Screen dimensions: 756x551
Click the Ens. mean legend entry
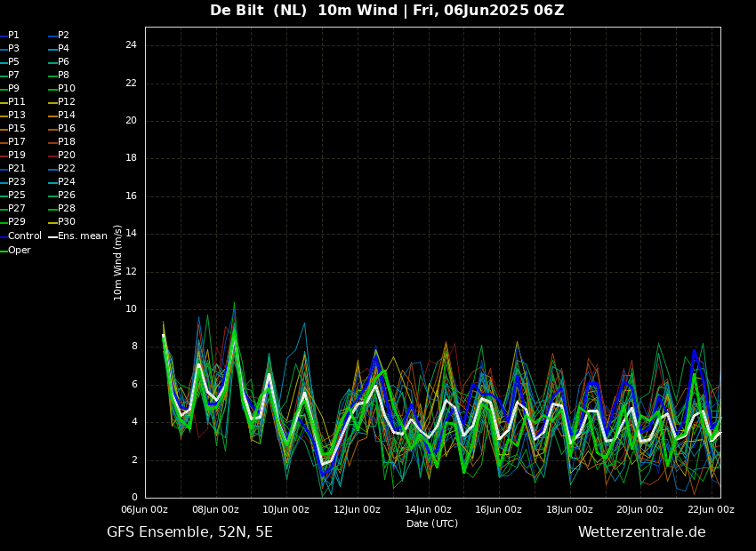(82, 236)
